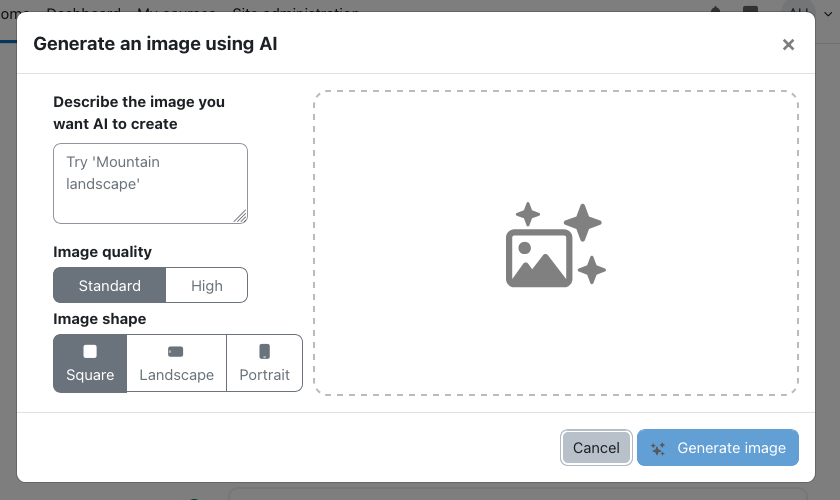
Task: Expand the user menu chevron
Action: [828, 14]
